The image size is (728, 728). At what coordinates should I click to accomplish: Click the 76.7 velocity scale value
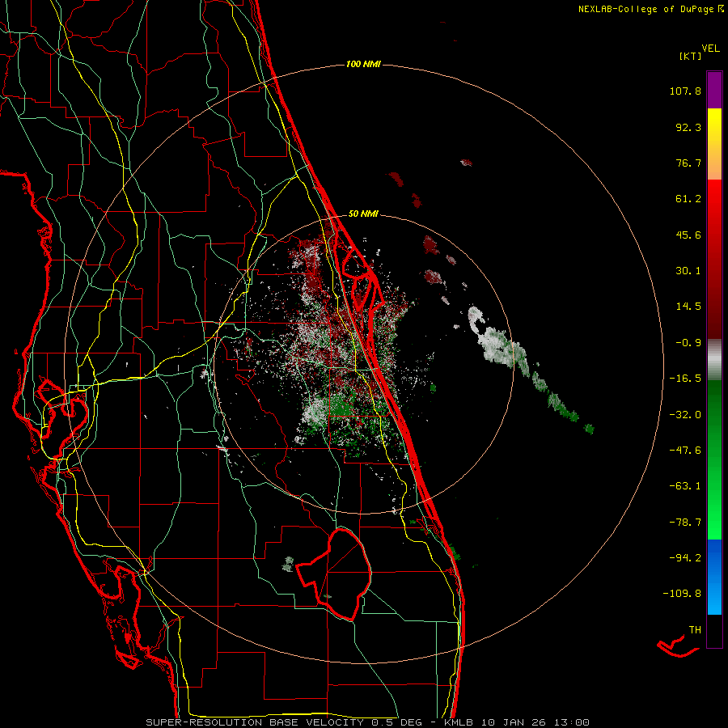(688, 163)
